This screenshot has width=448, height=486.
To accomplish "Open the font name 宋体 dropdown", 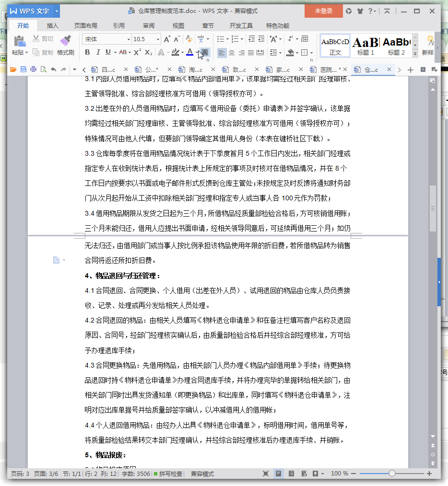I will (129, 39).
